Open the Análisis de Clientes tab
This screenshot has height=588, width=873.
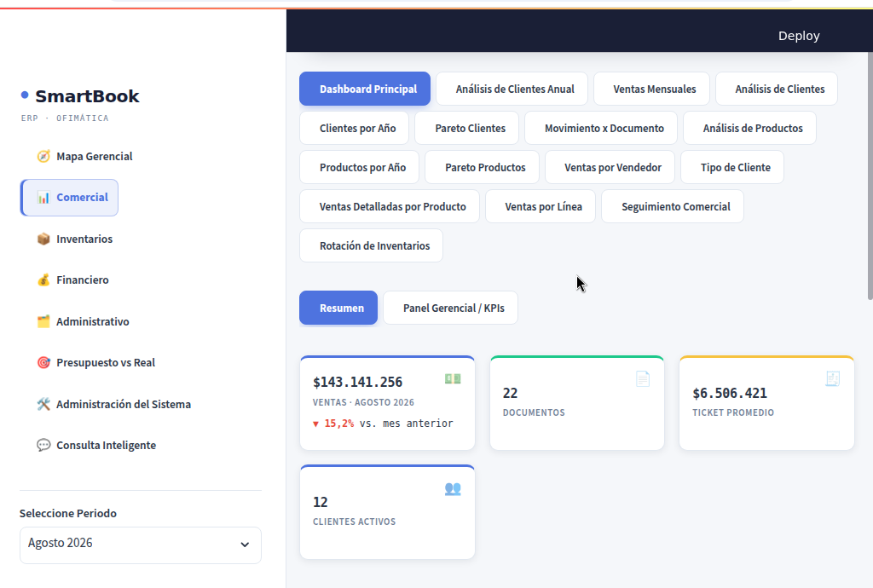pos(777,89)
